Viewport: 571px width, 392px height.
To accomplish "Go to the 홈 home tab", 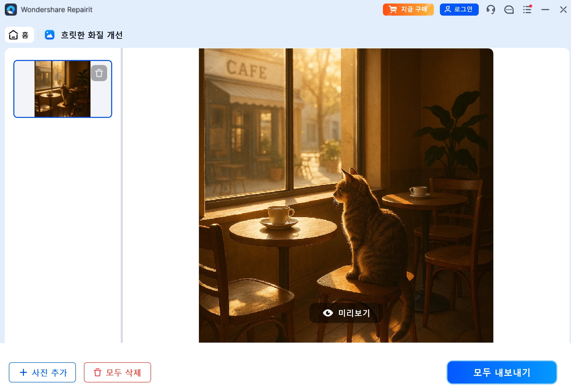I will [x=19, y=35].
